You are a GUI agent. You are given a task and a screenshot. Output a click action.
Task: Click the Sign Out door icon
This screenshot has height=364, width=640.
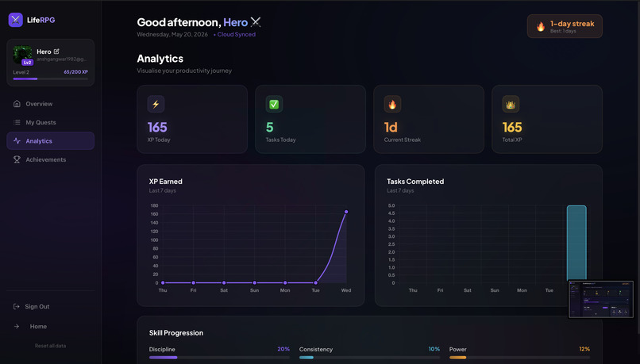(x=17, y=307)
